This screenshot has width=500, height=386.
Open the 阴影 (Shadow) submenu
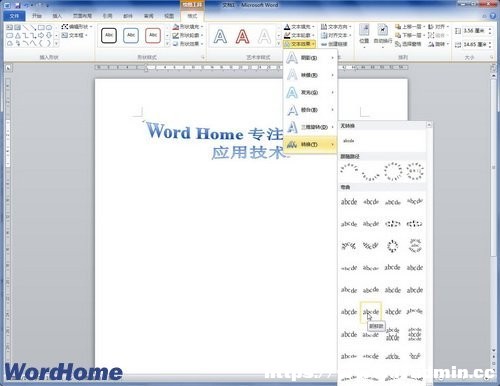pos(310,58)
